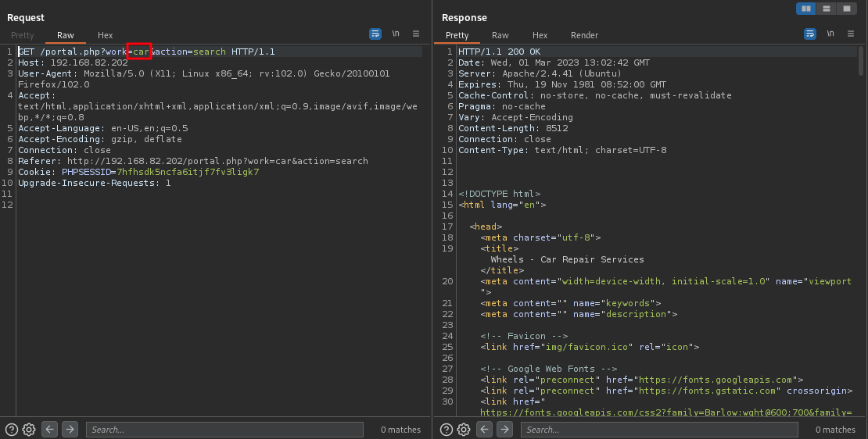
Task: Click 'Accept-Encoding: gzip, deflate' header line
Action: (99, 139)
